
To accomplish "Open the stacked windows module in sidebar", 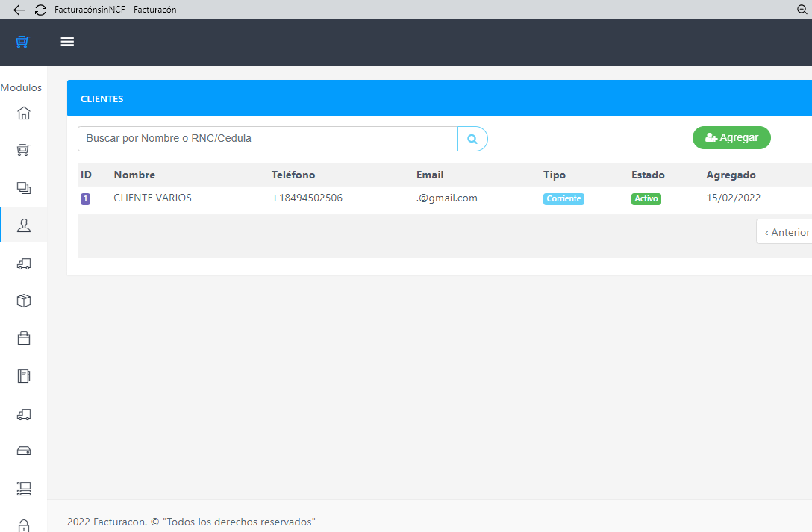I will click(x=24, y=188).
